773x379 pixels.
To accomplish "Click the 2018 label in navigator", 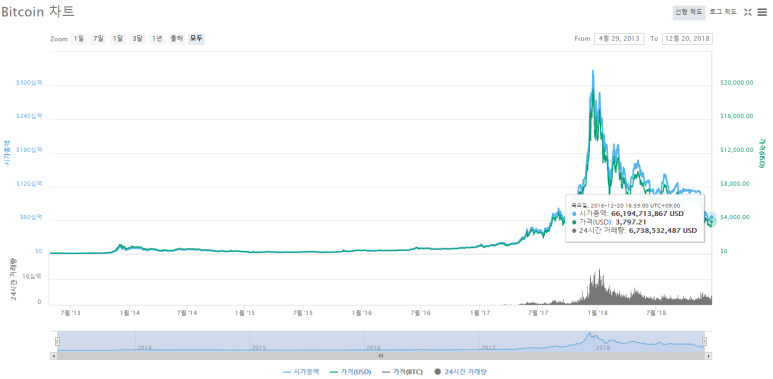I will pyautogui.click(x=602, y=347).
